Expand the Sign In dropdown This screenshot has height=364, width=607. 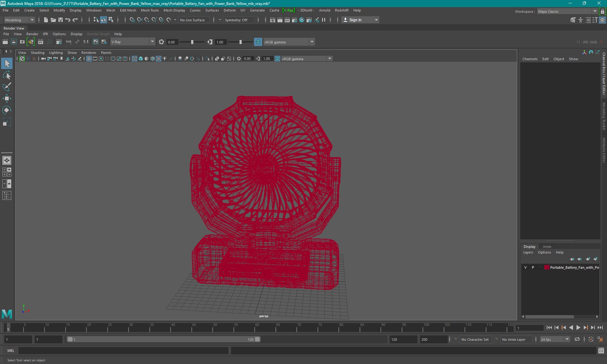(376, 20)
